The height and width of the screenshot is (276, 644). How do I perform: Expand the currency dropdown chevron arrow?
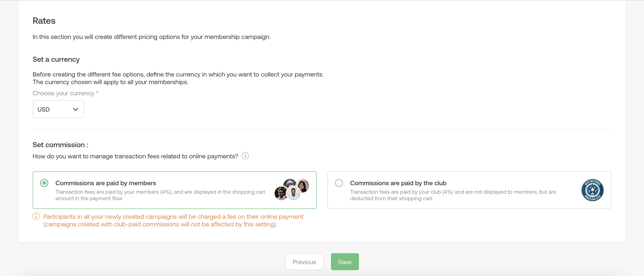pyautogui.click(x=76, y=110)
